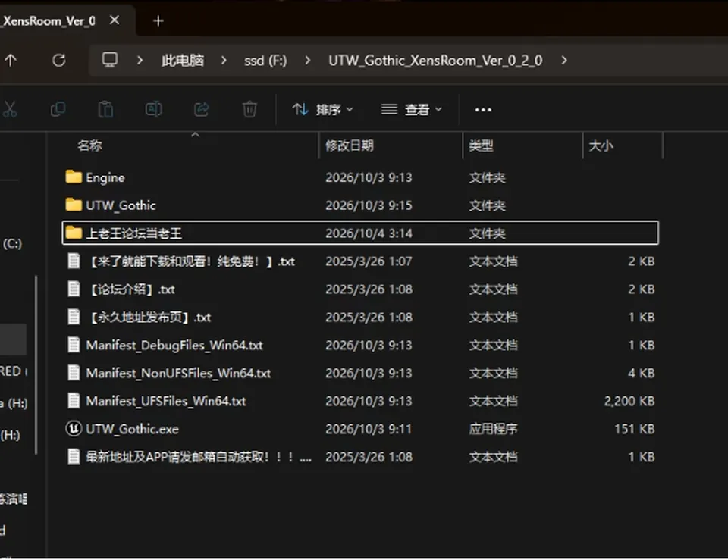728x560 pixels.
Task: Sort by the 大小 column header
Action: (x=601, y=145)
